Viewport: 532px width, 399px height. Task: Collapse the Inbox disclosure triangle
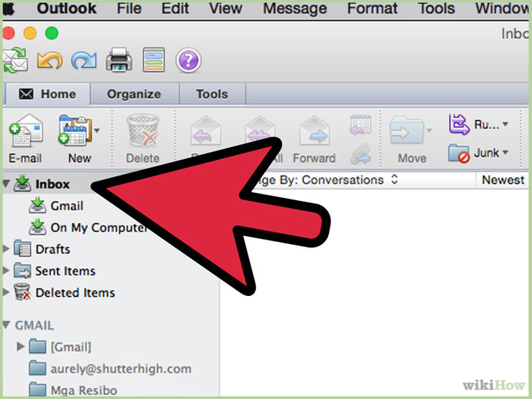point(6,184)
